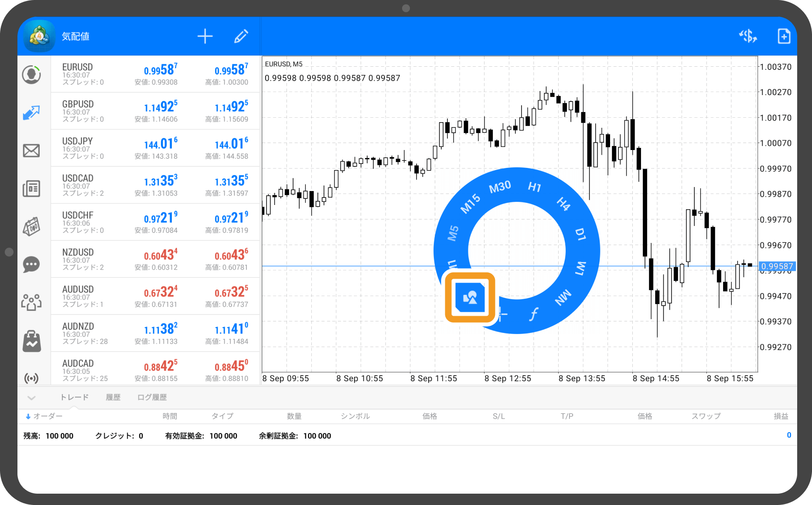Viewport: 812px width, 505px height.
Task: Click the 余剰証拠金 free margin value
Action: pos(317,436)
